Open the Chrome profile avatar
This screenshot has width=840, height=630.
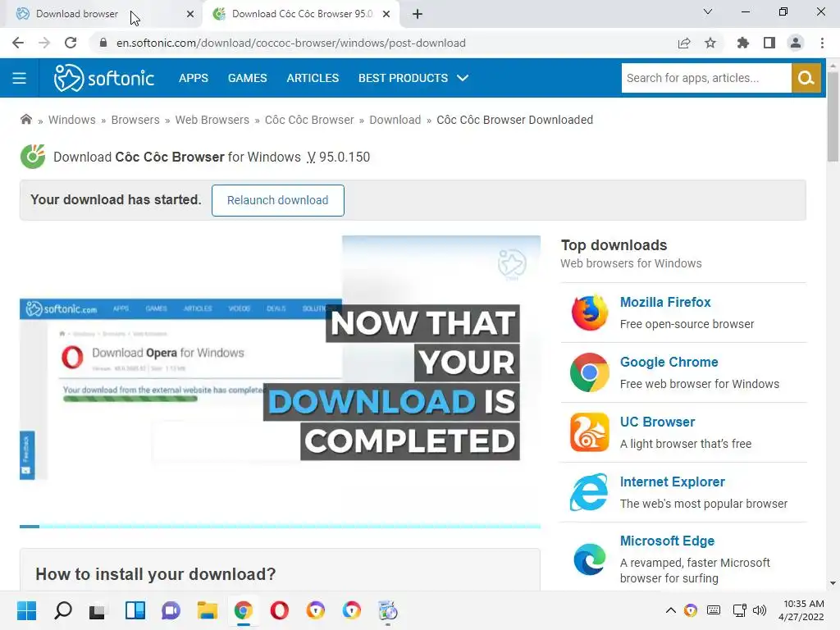[796, 43]
